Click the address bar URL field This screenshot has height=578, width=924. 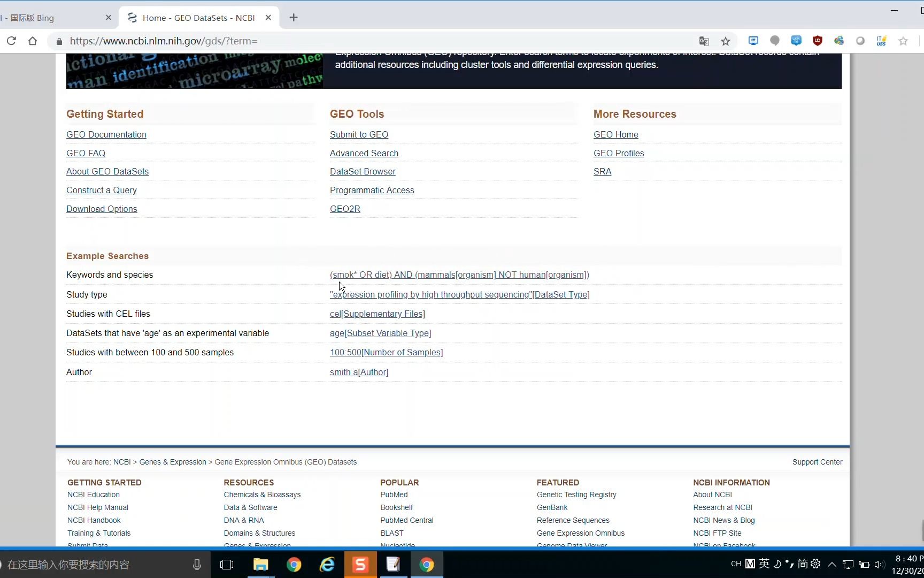coord(374,41)
